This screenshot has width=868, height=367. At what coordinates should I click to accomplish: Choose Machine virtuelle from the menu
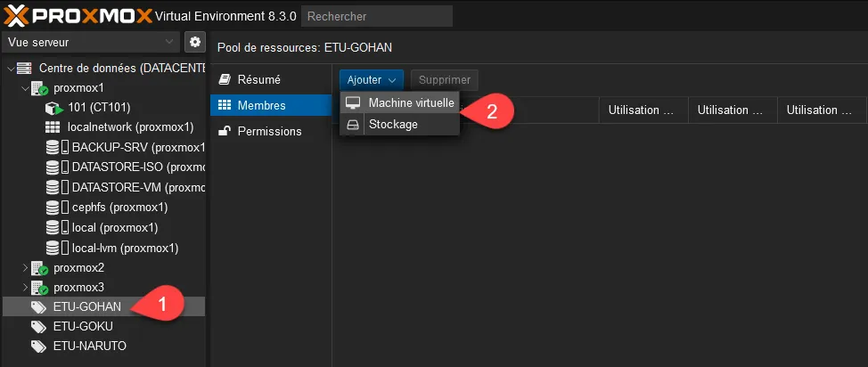pyautogui.click(x=411, y=103)
